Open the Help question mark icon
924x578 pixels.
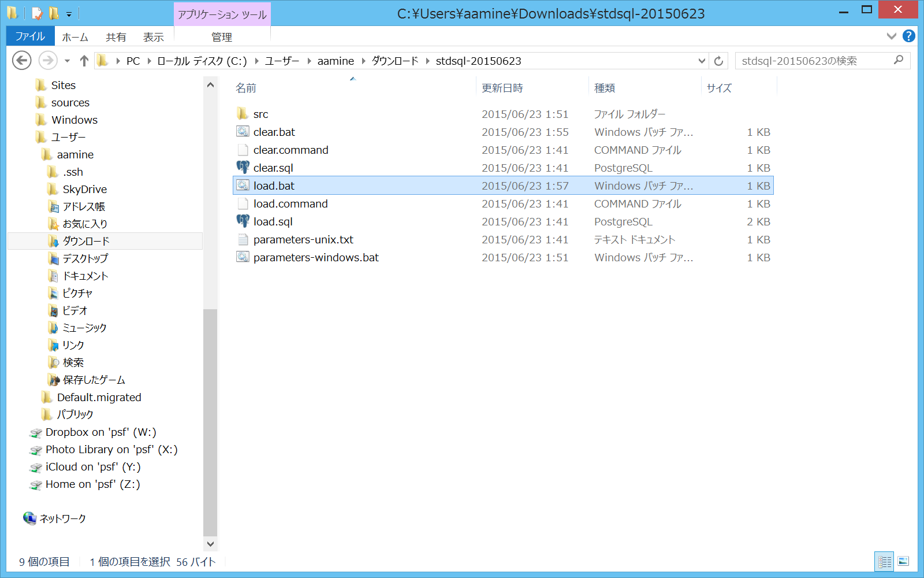click(909, 36)
